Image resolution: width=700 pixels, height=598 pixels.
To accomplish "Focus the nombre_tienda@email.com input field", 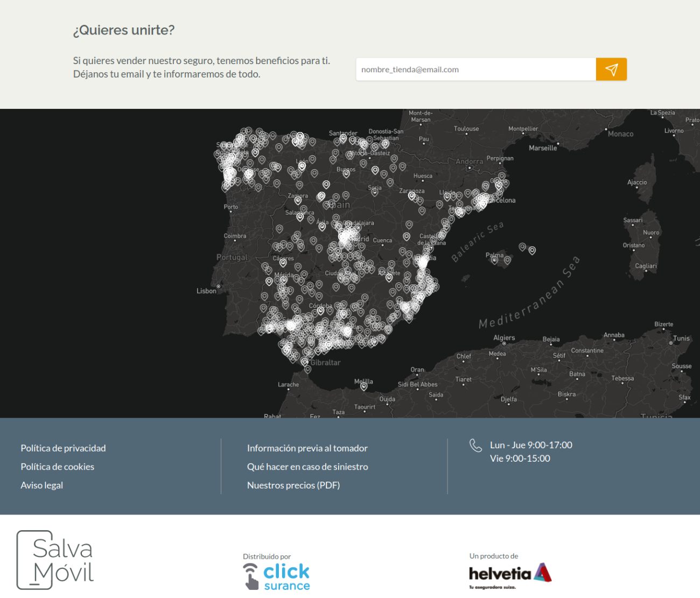I will pos(476,69).
